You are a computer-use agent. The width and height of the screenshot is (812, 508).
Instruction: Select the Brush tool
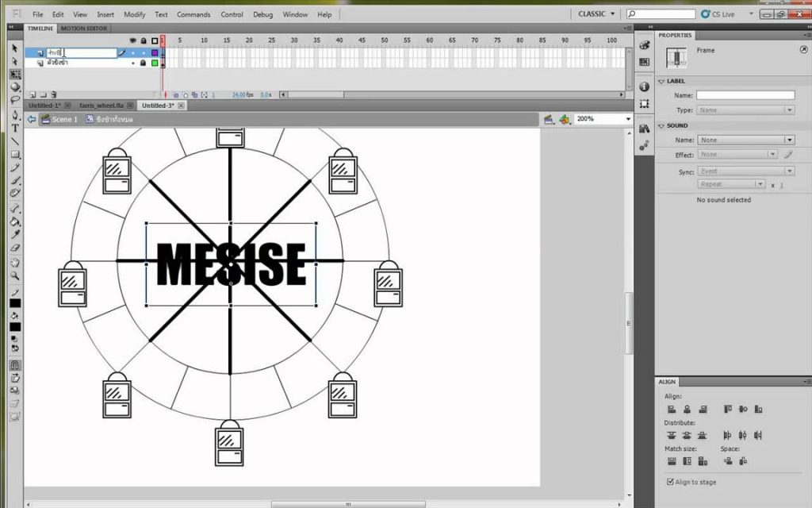[x=15, y=180]
